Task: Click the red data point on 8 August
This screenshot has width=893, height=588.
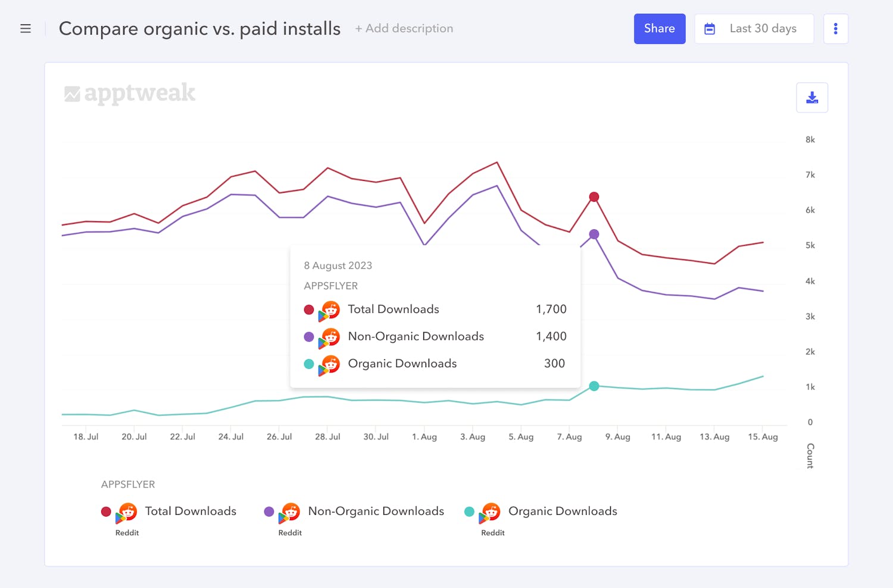Action: 594,197
